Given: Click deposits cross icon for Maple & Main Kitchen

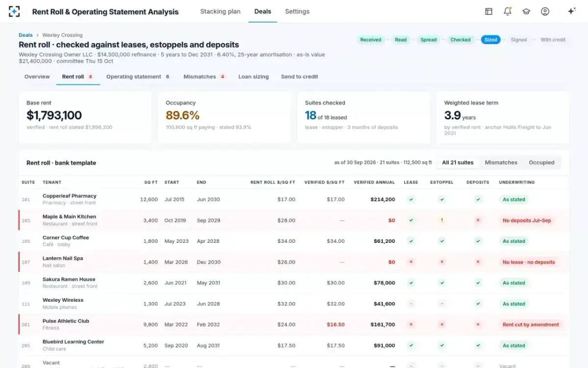Looking at the screenshot, I should [x=478, y=220].
